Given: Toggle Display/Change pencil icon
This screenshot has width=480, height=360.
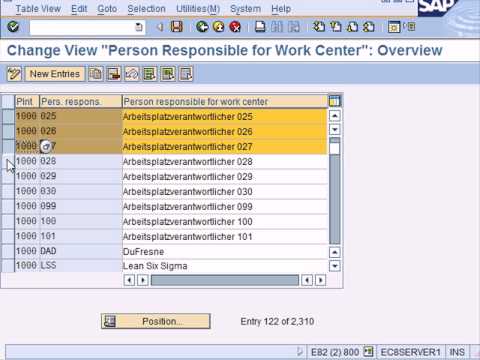Looking at the screenshot, I should tap(14, 74).
